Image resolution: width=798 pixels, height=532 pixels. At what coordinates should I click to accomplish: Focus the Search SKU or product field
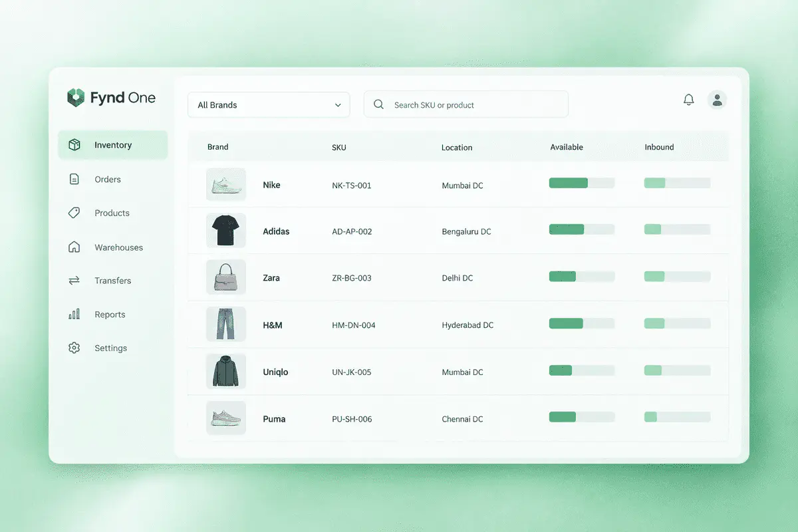click(466, 104)
